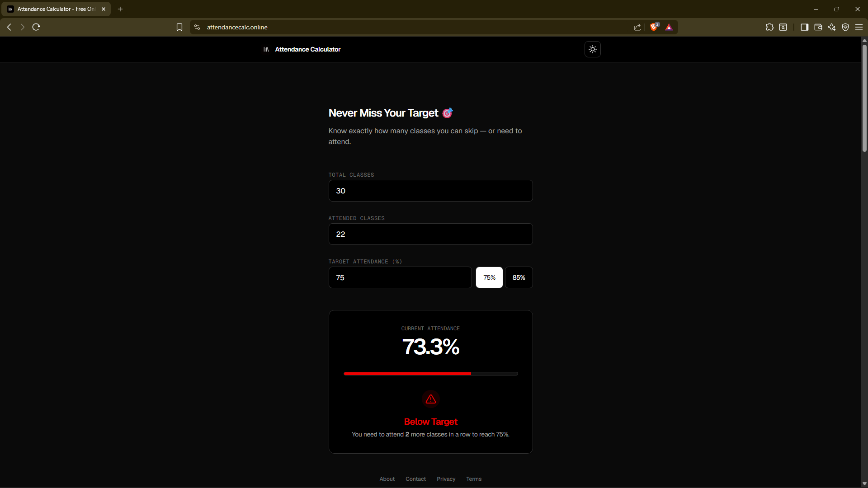Bookmark this page with bookmark icon
This screenshot has height=488, width=868.
[x=179, y=27]
